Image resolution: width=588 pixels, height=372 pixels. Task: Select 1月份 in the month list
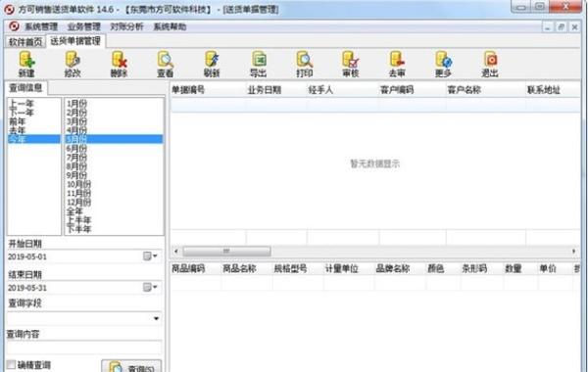point(115,104)
